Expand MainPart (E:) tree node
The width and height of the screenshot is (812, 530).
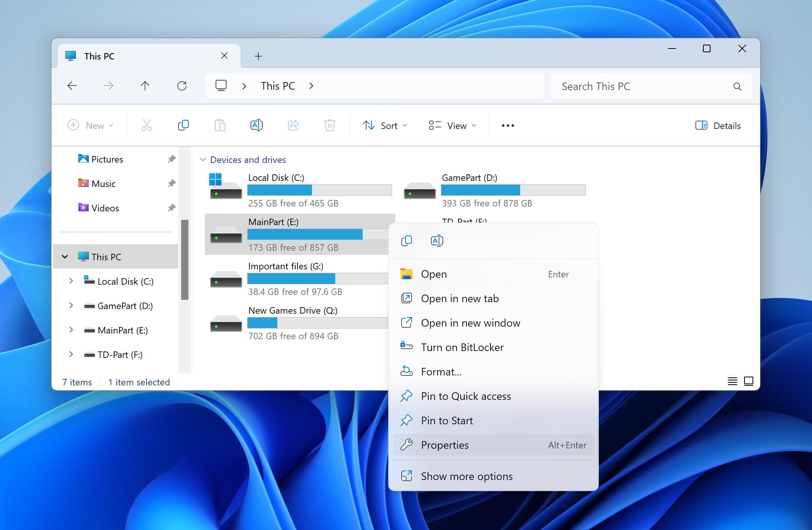71,330
